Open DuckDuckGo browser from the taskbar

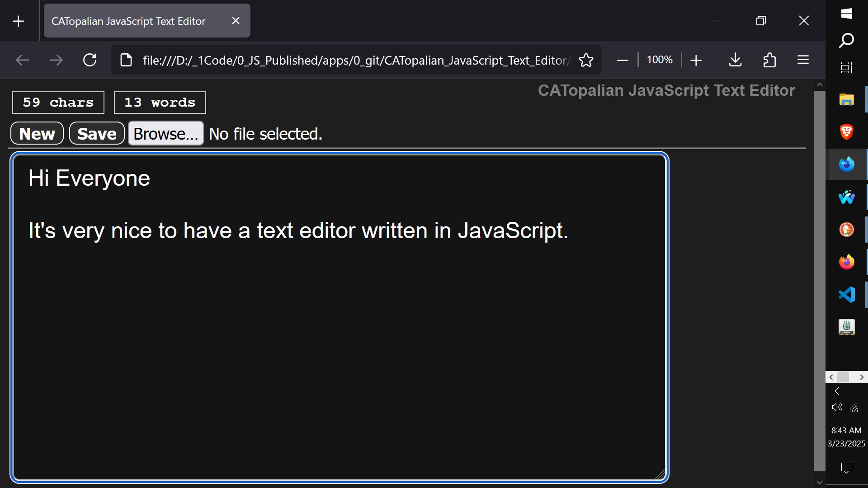click(x=846, y=229)
